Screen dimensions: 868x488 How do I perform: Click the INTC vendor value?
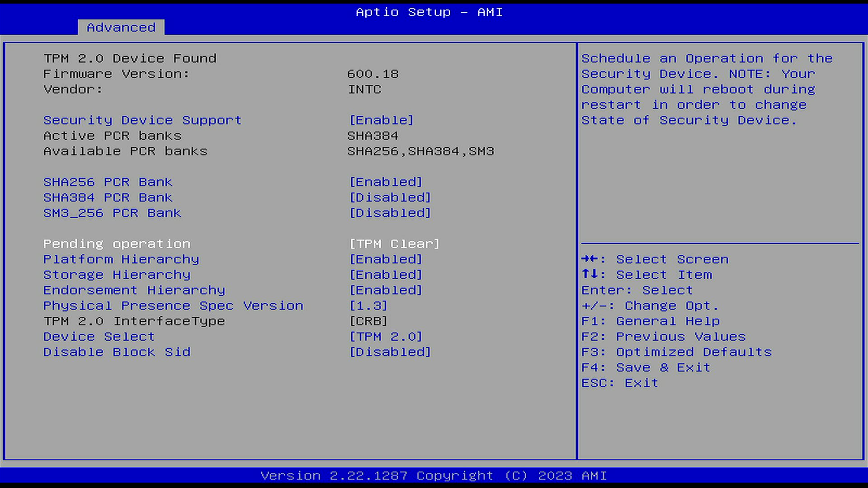364,89
